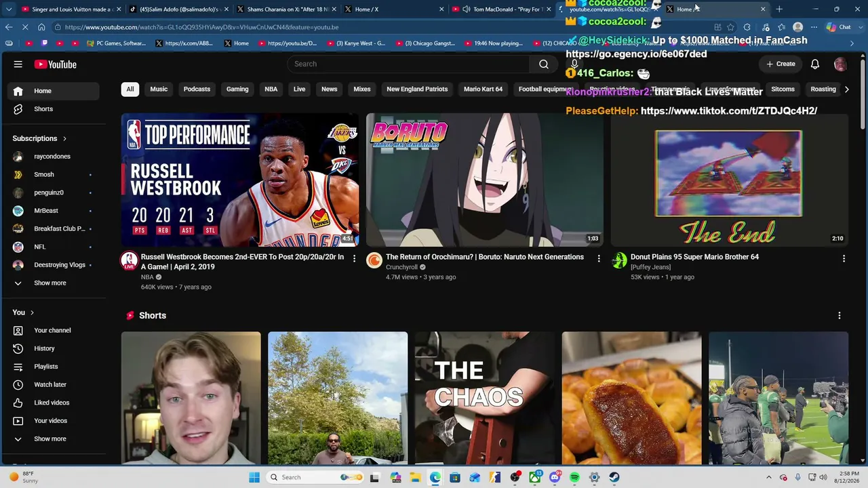Click the NBA channel avatar

(x=130, y=261)
